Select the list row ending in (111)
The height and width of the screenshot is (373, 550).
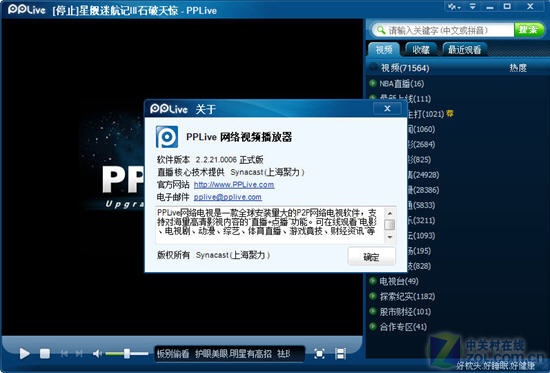pos(405,98)
